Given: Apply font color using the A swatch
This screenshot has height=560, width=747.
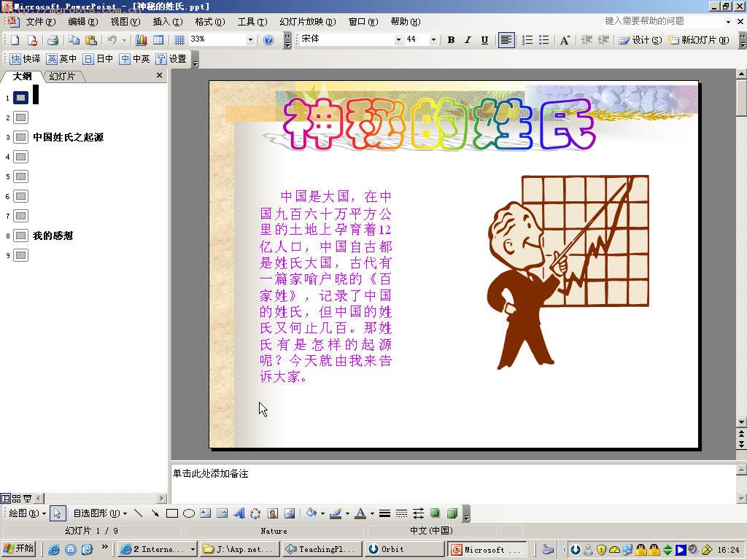Looking at the screenshot, I should (360, 513).
